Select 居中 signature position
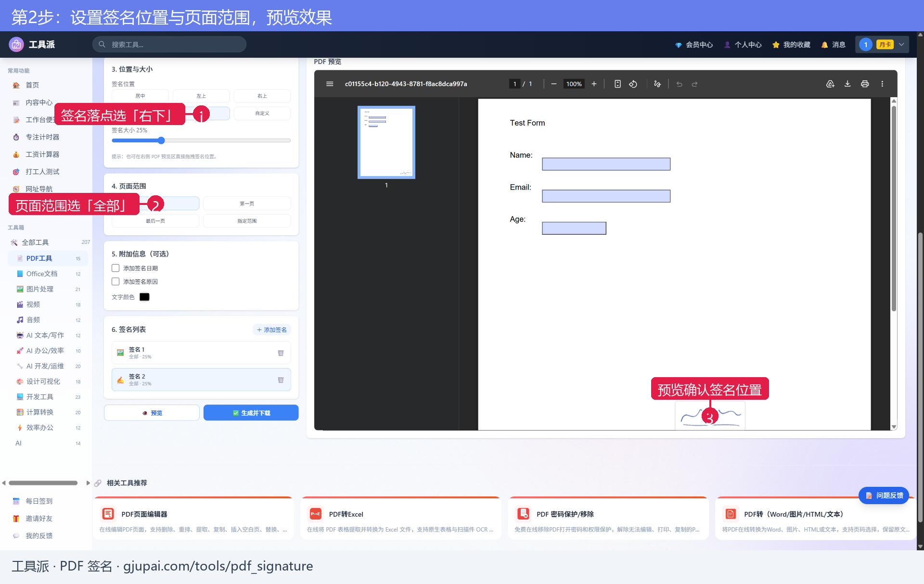Image resolution: width=924 pixels, height=584 pixels. tap(140, 96)
